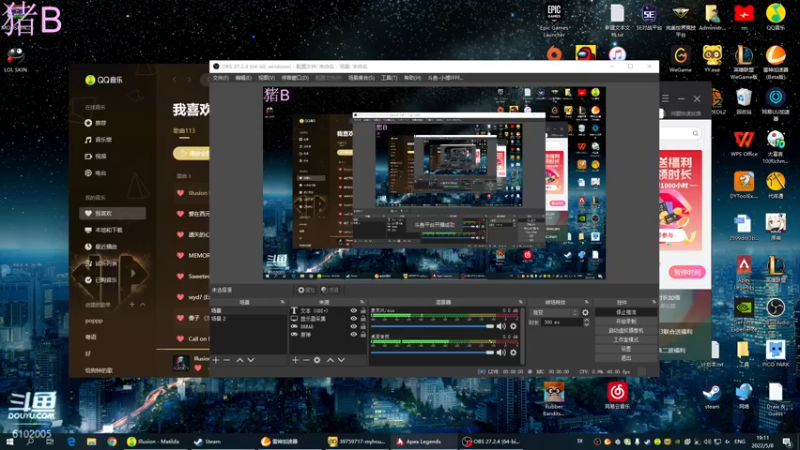Open microphone channel settings gear in mixer
The height and width of the screenshot is (450, 800).
[x=513, y=326]
